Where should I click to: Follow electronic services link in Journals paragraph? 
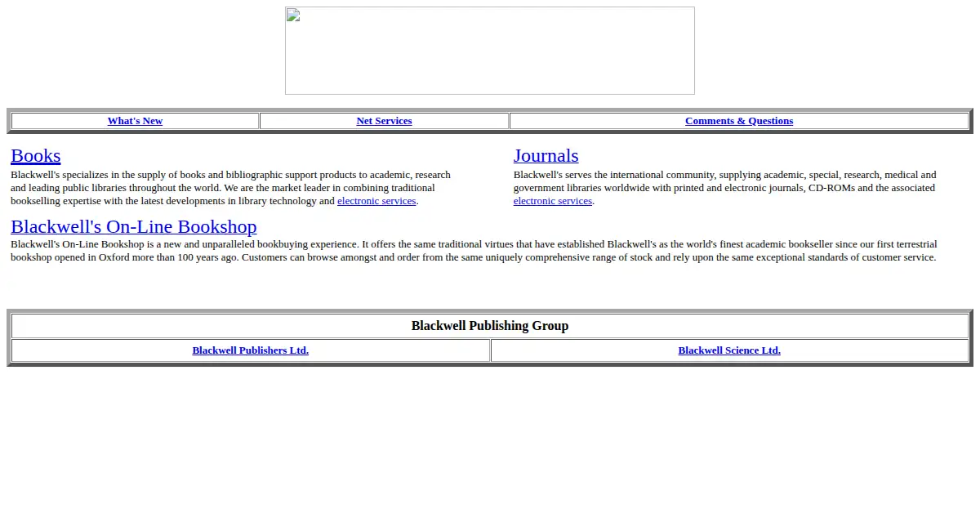point(553,201)
